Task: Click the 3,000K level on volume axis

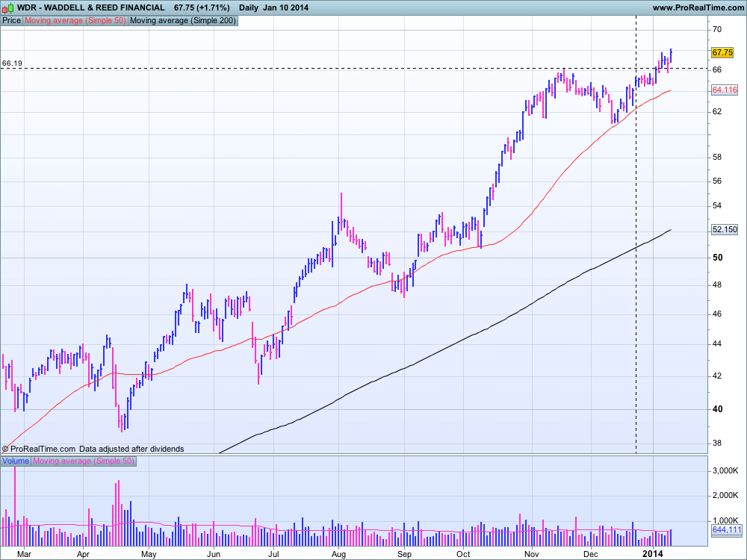Action: tap(725, 471)
